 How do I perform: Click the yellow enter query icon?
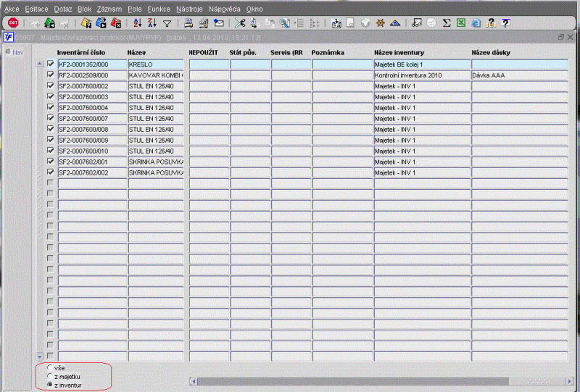point(86,23)
